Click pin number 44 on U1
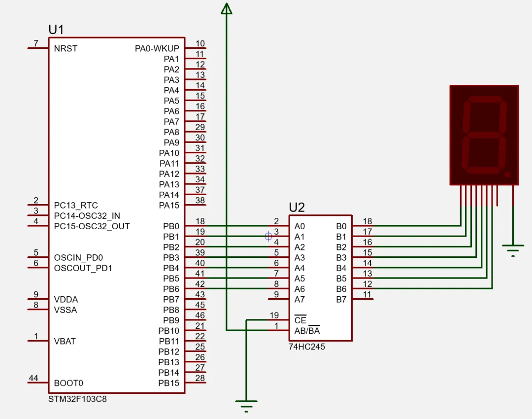 point(33,378)
